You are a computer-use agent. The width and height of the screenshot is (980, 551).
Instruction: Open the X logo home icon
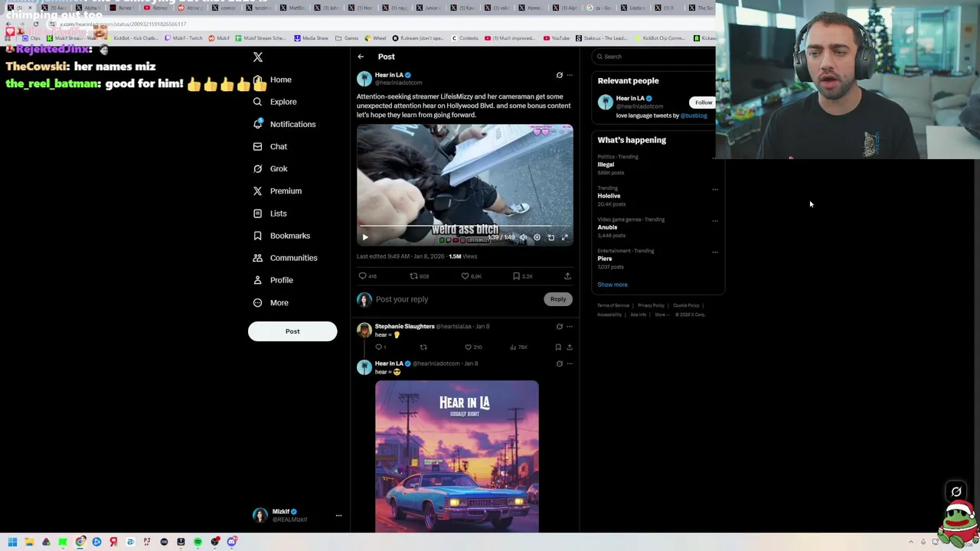(x=258, y=57)
